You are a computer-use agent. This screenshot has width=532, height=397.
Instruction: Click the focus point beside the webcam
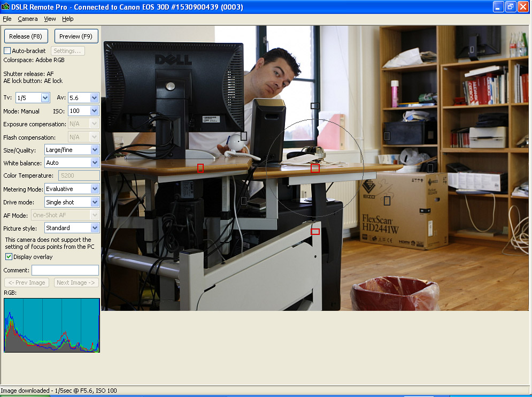(x=244, y=136)
